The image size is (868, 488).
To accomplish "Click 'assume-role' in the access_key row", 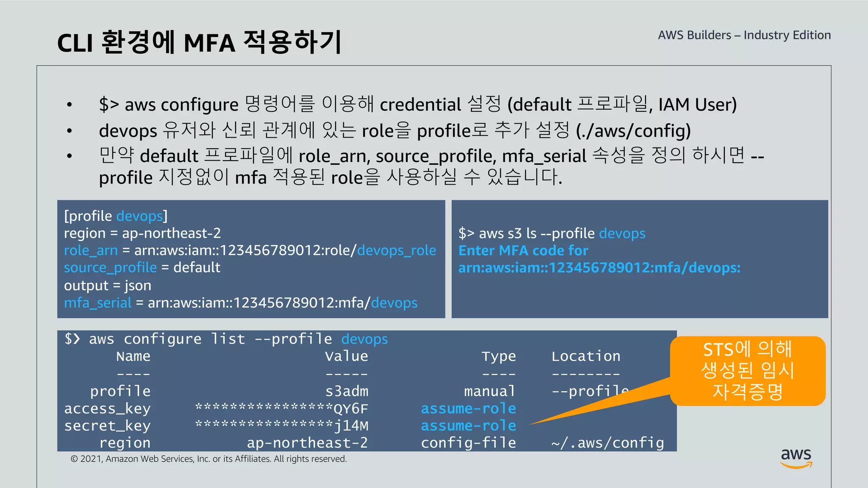I will pos(468,408).
